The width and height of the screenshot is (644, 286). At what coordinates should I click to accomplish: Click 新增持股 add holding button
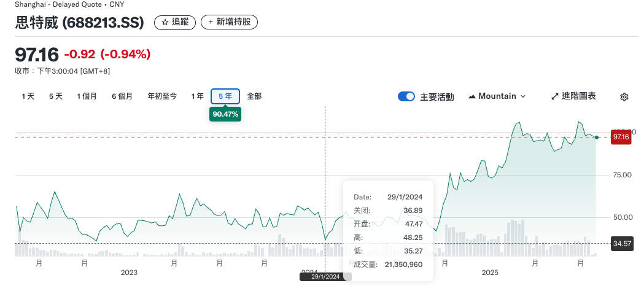coord(229,22)
